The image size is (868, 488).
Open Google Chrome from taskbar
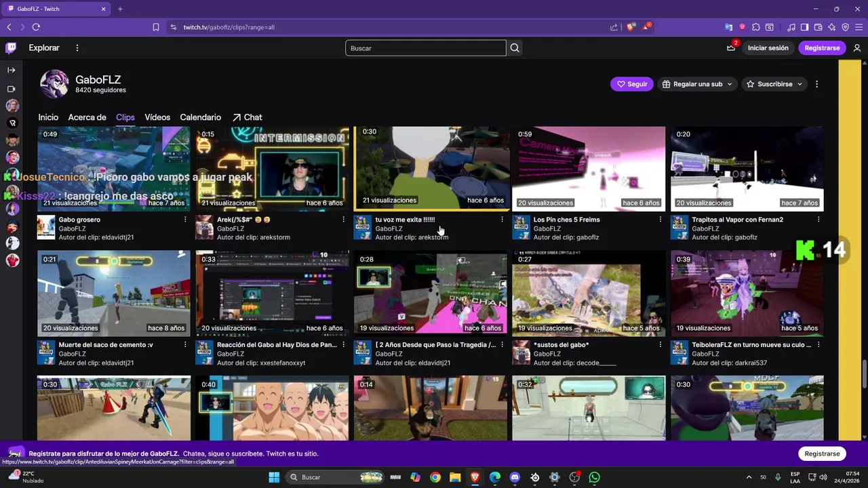[x=435, y=477]
